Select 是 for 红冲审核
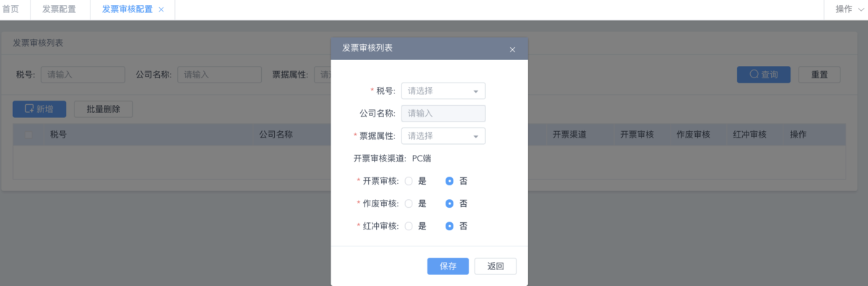 (x=409, y=226)
